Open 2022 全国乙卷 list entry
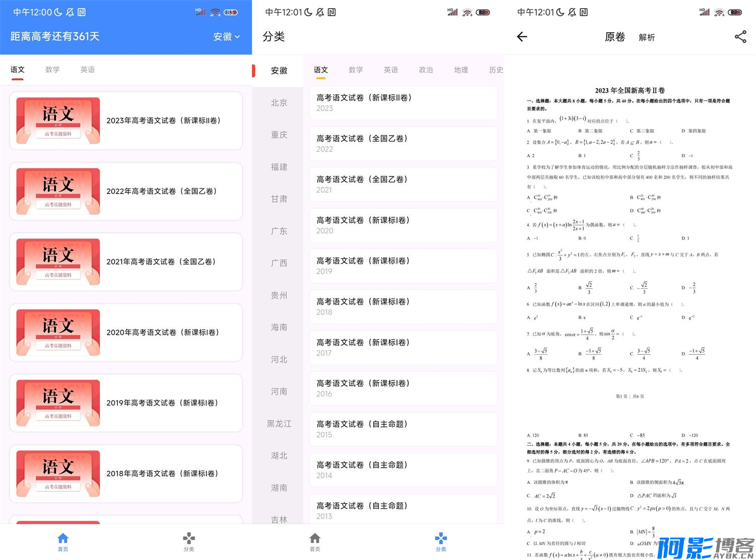This screenshot has width=756, height=560. pos(403,144)
